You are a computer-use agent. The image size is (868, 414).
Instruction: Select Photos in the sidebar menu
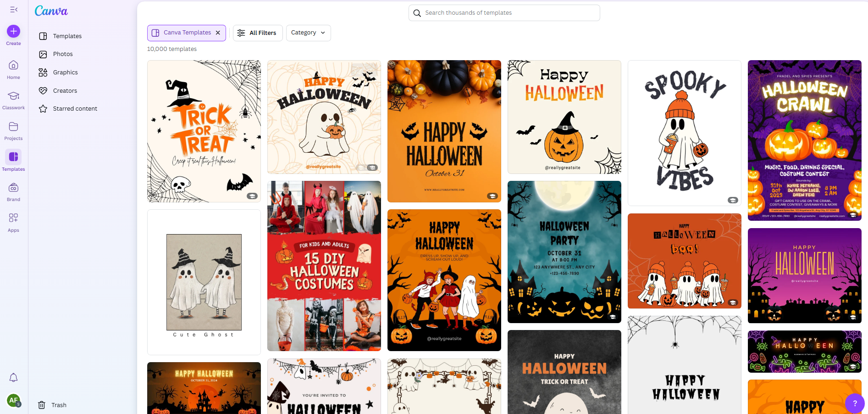(62, 54)
